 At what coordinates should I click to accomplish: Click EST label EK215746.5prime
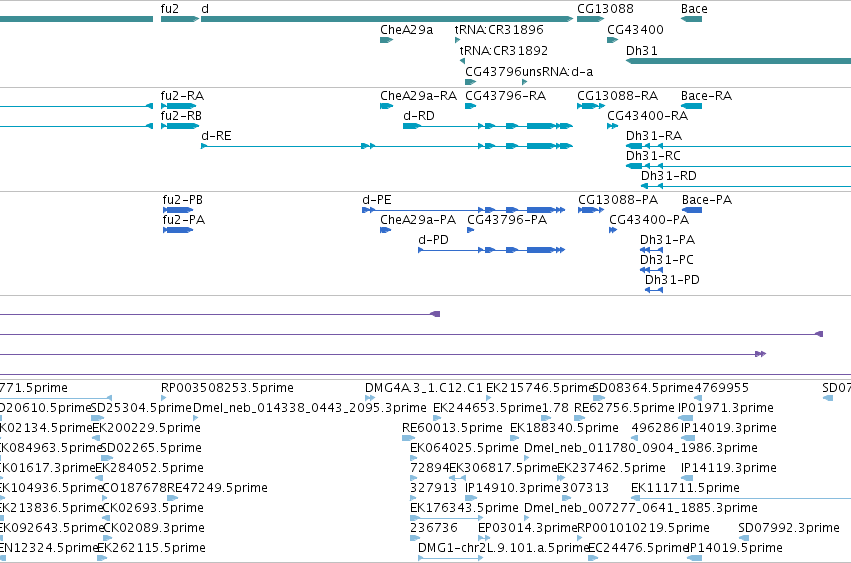[x=540, y=388]
